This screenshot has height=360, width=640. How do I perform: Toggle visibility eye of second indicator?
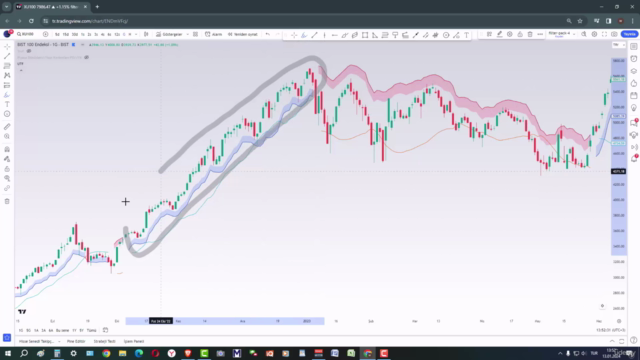(87, 58)
